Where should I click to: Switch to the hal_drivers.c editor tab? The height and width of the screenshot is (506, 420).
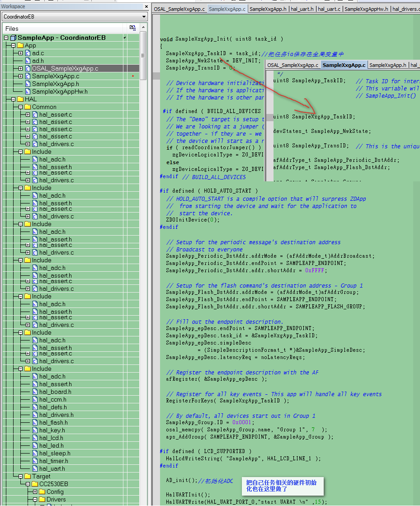405,9
